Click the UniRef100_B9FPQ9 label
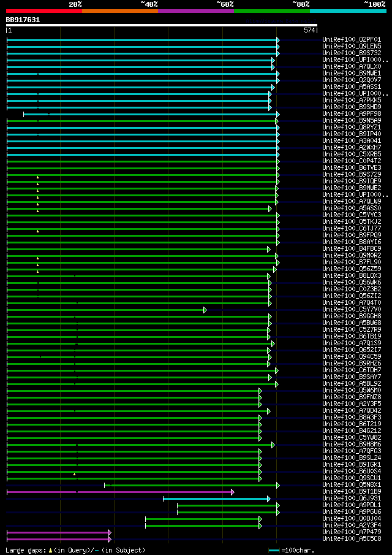392x555 pixels. [x=352, y=235]
